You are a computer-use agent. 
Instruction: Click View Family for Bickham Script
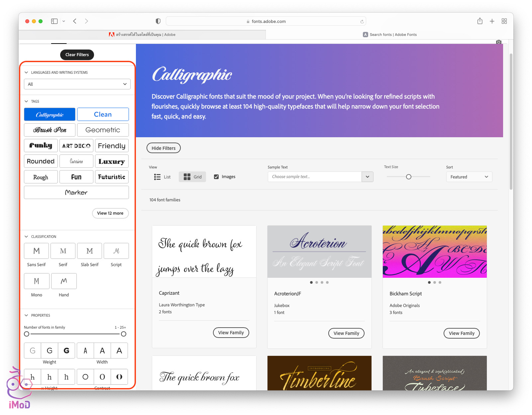(461, 333)
